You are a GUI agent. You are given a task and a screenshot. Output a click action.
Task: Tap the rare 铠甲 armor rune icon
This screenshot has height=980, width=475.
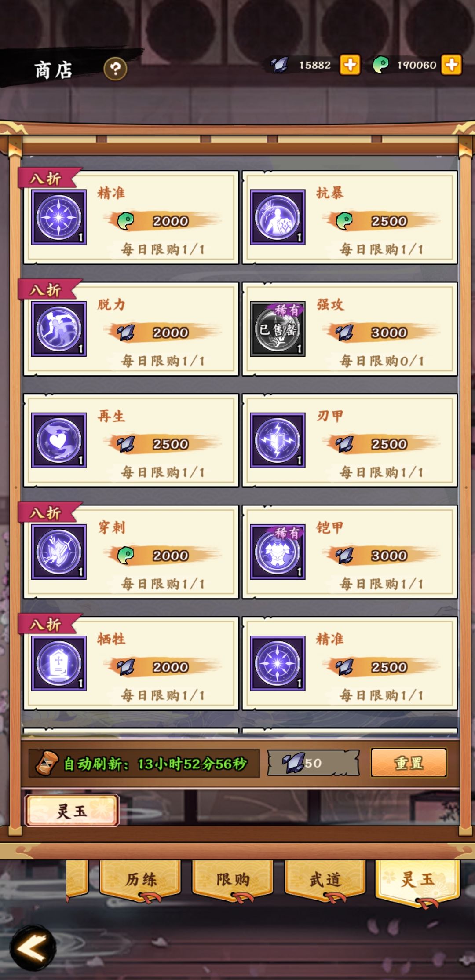278,552
